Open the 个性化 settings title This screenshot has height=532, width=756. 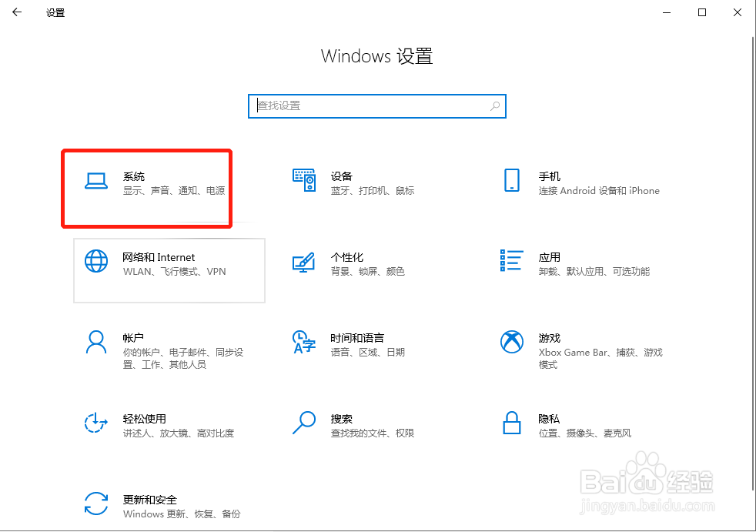347,257
